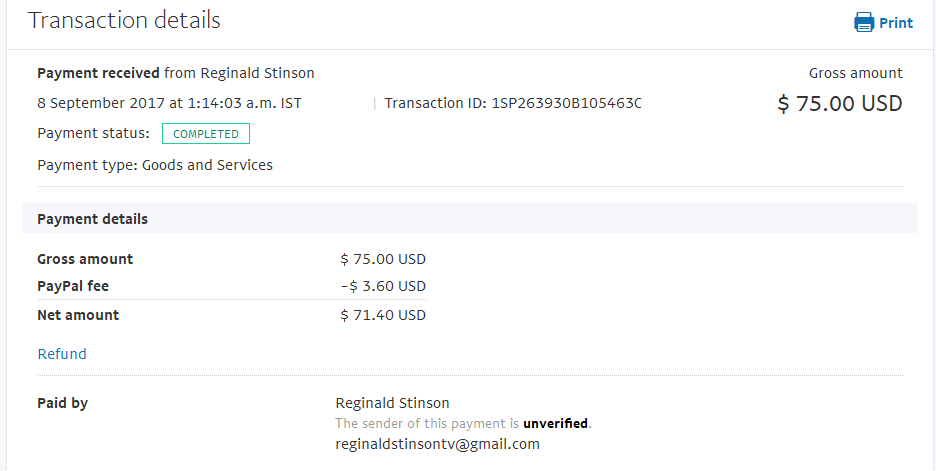Select the Transaction ID 1SP263930B105463C text
Image resolution: width=936 pixels, height=471 pixels.
point(513,103)
